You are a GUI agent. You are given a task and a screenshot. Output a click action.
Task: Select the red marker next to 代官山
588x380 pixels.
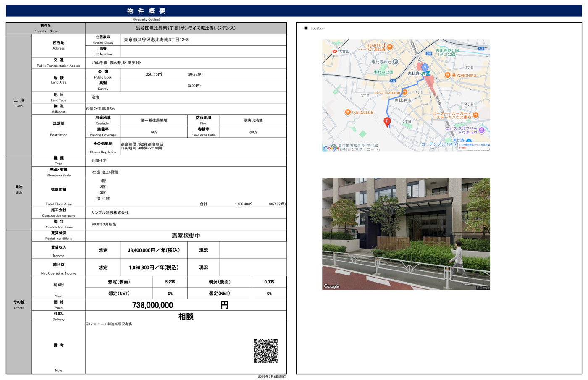point(335,52)
